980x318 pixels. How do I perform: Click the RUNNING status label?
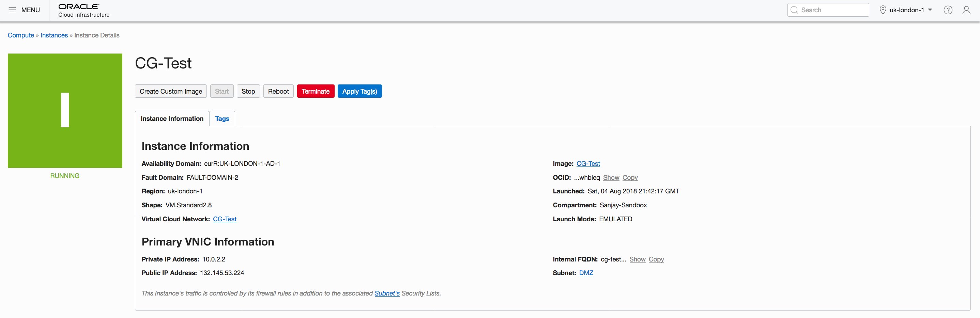65,176
